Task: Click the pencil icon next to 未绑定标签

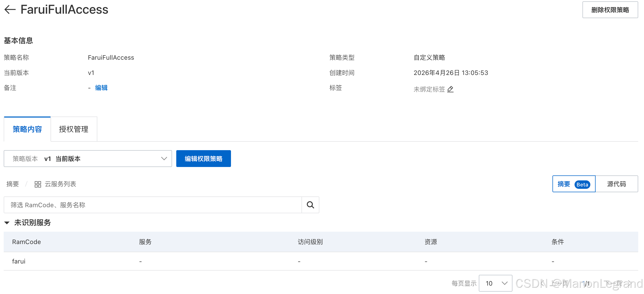Action: point(450,89)
